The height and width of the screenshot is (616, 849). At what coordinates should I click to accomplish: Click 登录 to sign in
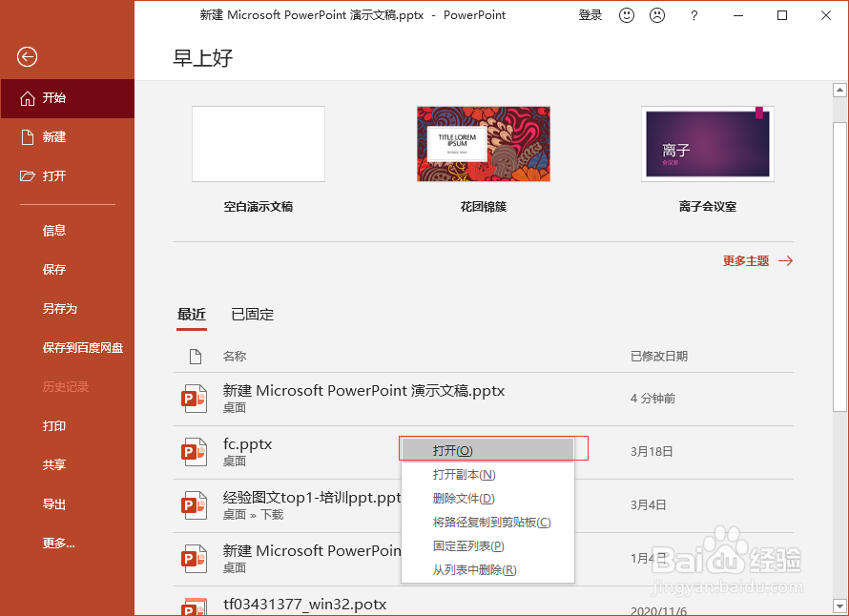pyautogui.click(x=590, y=15)
